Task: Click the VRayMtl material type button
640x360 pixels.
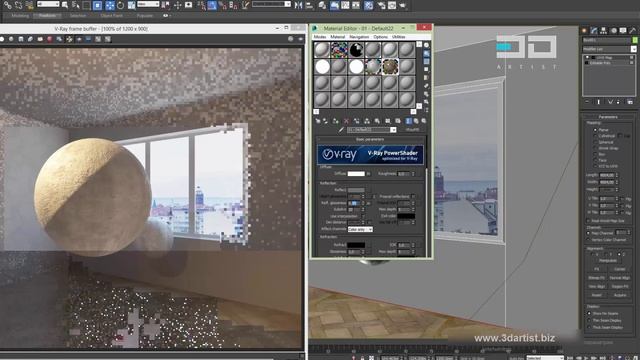Action: [x=412, y=130]
